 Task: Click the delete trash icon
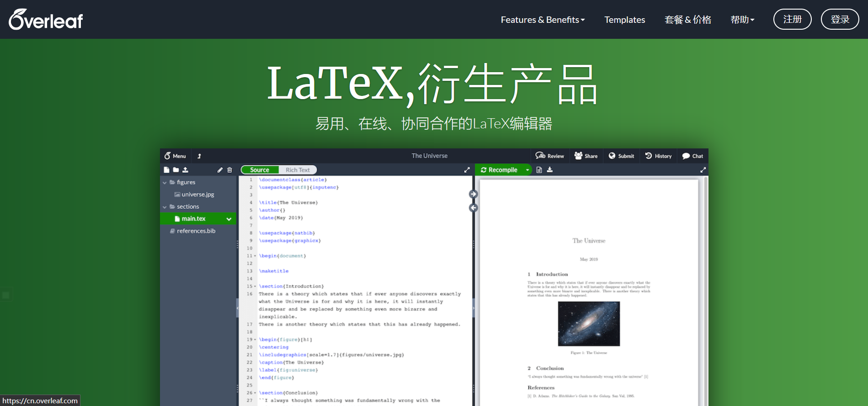pyautogui.click(x=229, y=170)
